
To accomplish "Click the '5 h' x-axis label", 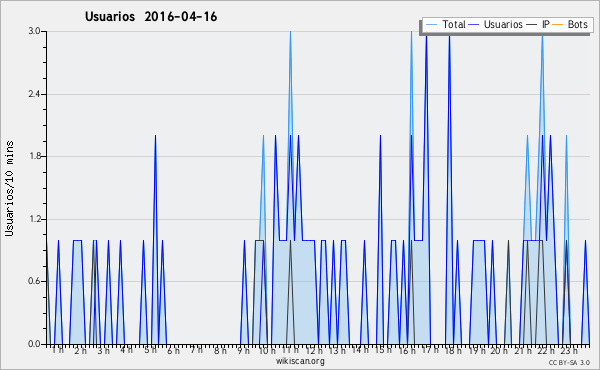I will (150, 350).
